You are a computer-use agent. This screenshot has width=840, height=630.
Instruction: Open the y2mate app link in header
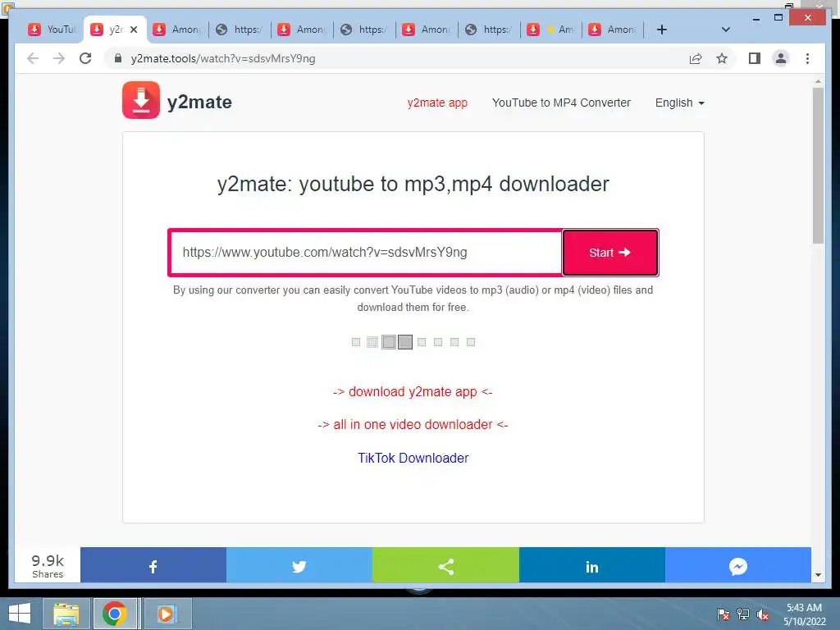coord(437,103)
